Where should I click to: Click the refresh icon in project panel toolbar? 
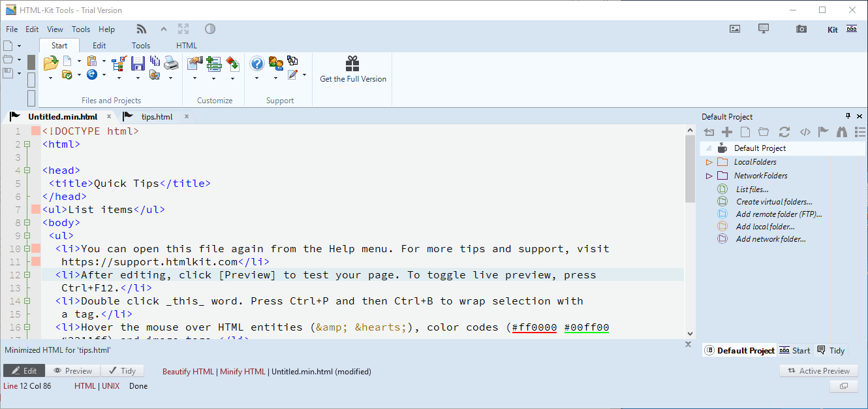(784, 132)
